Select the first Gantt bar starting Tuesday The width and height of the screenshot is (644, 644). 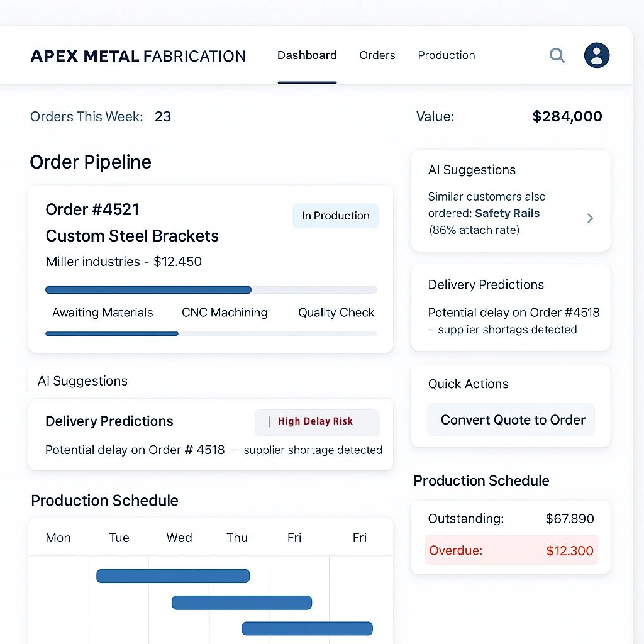(x=173, y=576)
